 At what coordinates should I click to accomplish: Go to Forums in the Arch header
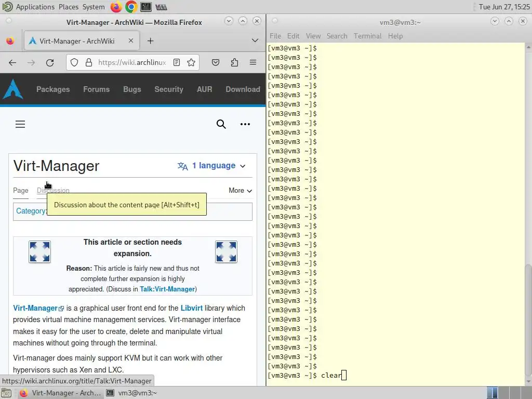pyautogui.click(x=96, y=89)
